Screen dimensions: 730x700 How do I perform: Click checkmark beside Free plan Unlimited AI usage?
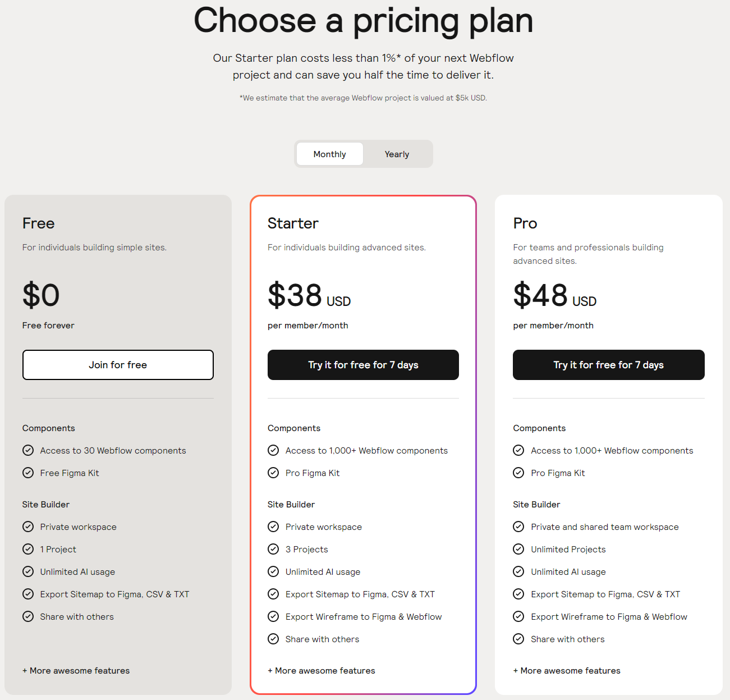28,571
